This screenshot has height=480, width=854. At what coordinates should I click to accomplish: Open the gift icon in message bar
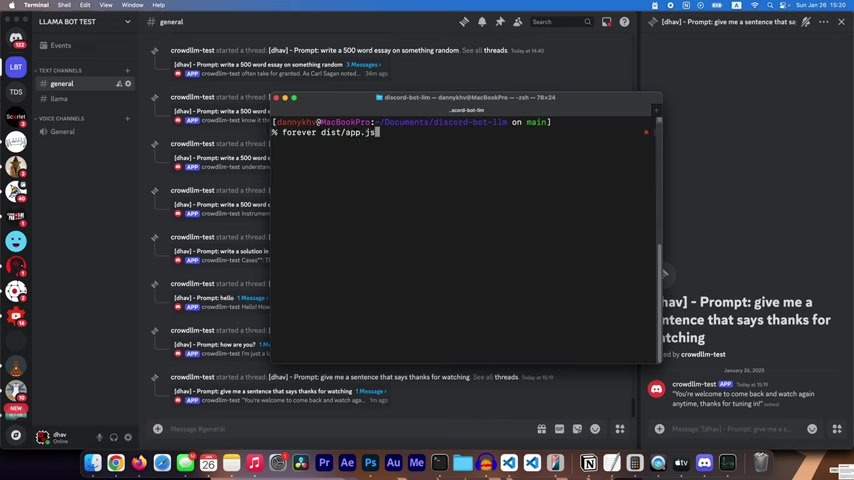tap(541, 429)
